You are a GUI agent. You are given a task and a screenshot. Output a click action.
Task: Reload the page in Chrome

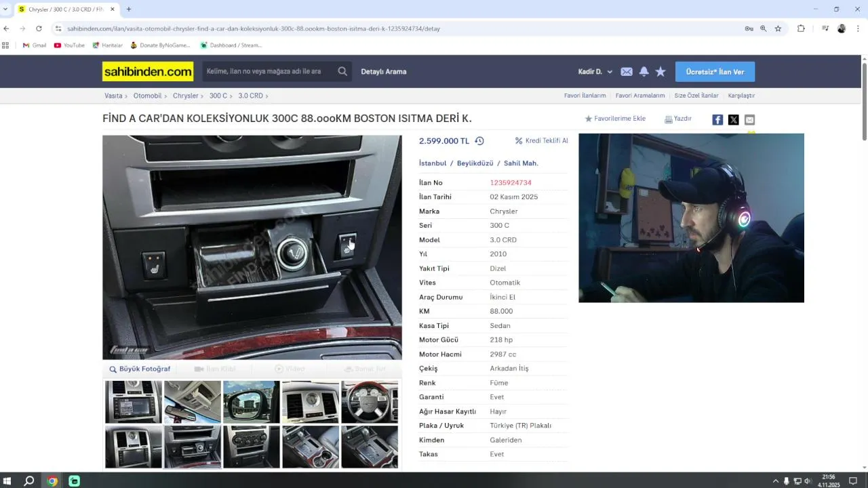(39, 28)
